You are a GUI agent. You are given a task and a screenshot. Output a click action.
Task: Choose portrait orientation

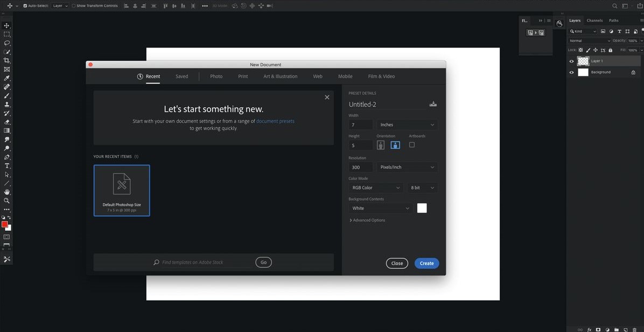pos(381,144)
